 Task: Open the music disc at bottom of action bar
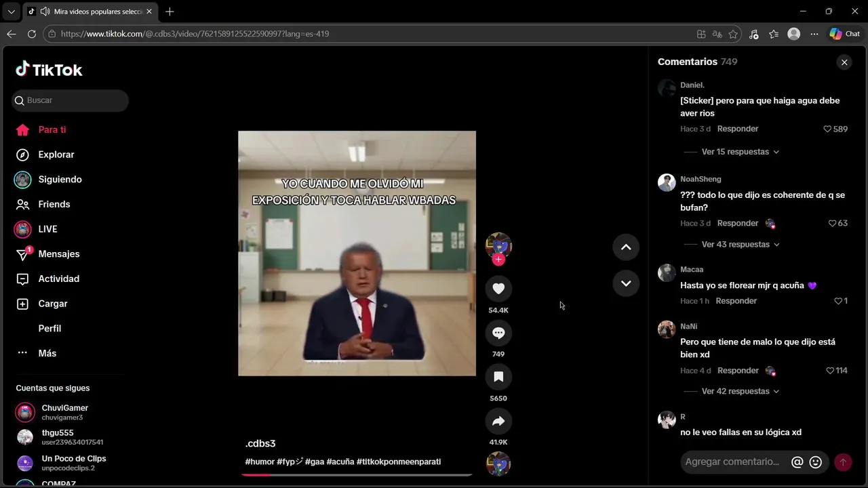[x=498, y=464]
